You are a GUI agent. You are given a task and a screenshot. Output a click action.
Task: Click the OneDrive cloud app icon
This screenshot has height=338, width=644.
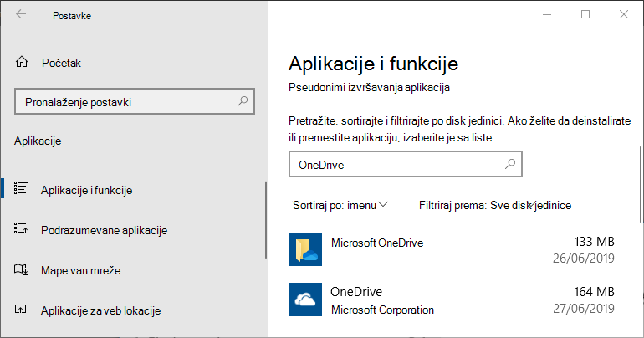point(305,300)
